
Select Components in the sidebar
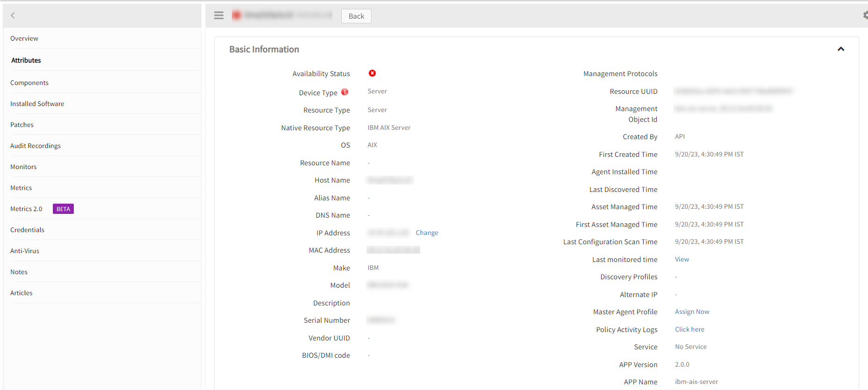coord(29,83)
